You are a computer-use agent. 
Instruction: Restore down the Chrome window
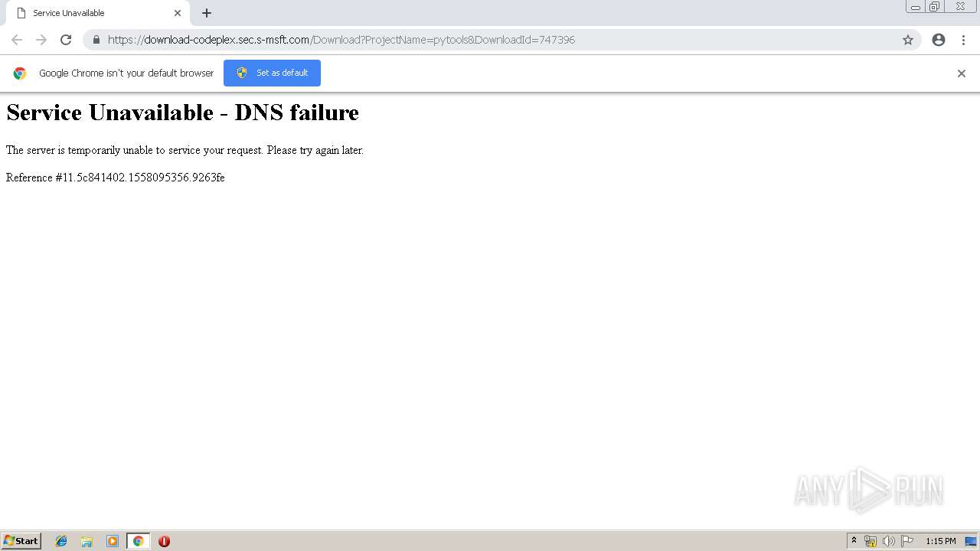click(935, 7)
